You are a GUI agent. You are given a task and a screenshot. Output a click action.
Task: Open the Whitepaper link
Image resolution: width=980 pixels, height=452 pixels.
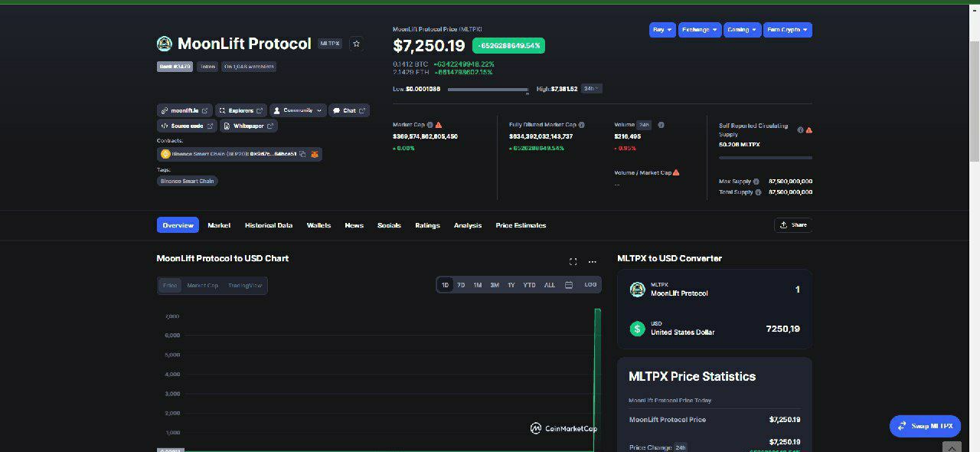coord(249,126)
